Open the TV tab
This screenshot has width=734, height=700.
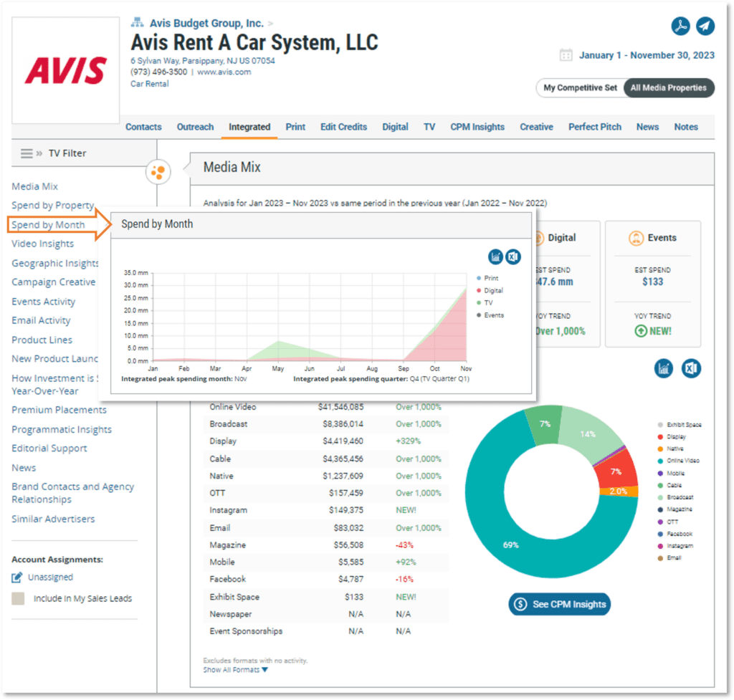click(429, 127)
